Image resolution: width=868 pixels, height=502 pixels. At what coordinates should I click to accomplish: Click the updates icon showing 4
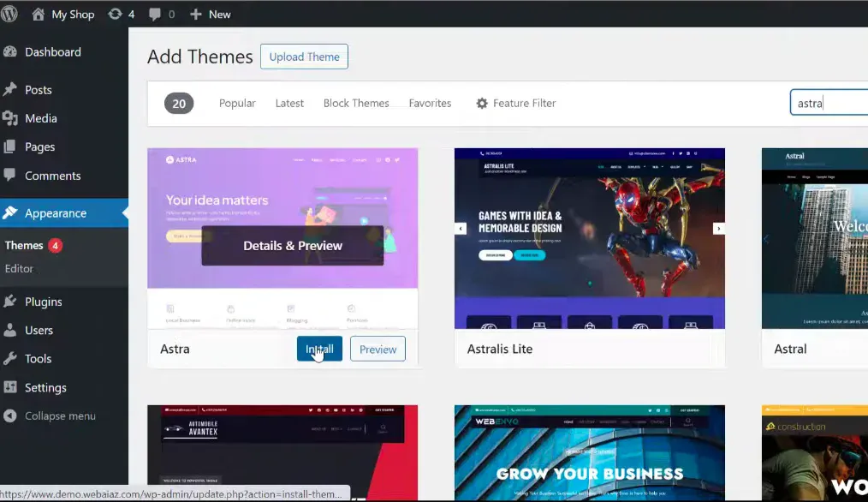(115, 14)
